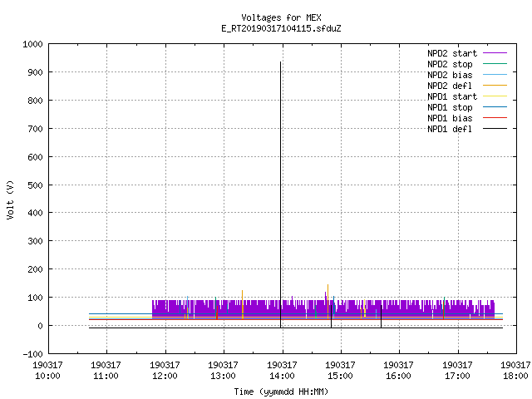The width and height of the screenshot is (532, 399).
Task: Click the 'NPD2 defl' legend label
Action: [x=450, y=86]
